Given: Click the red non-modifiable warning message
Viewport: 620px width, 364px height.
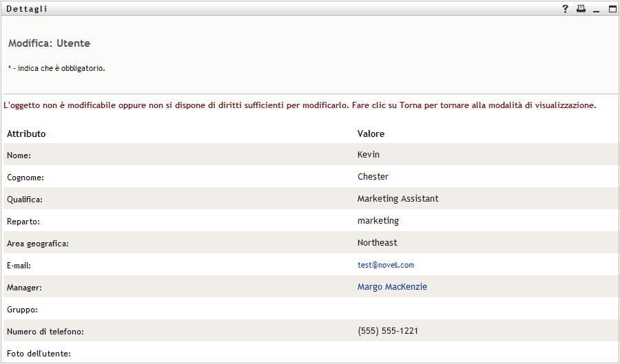Looking at the screenshot, I should pyautogui.click(x=300, y=106).
